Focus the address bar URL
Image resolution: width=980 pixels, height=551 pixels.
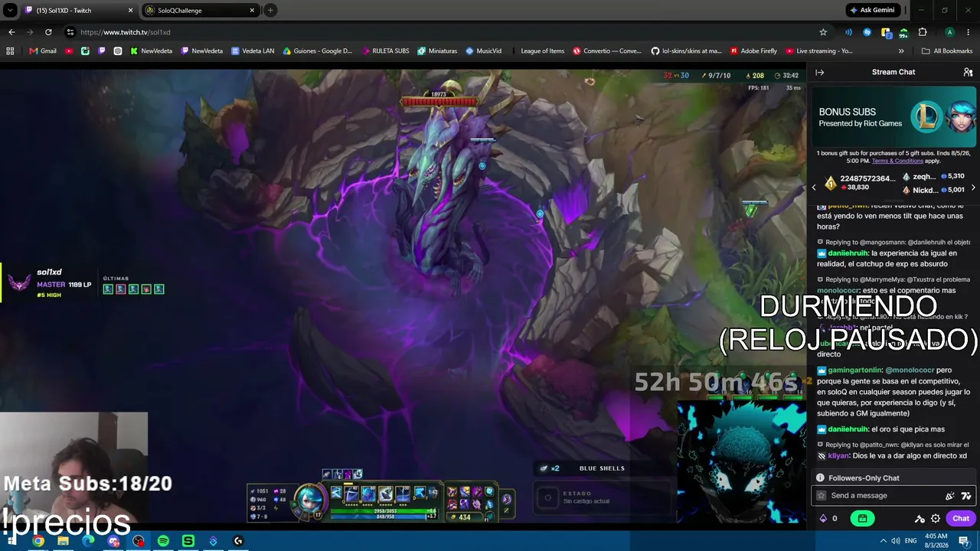point(126,32)
